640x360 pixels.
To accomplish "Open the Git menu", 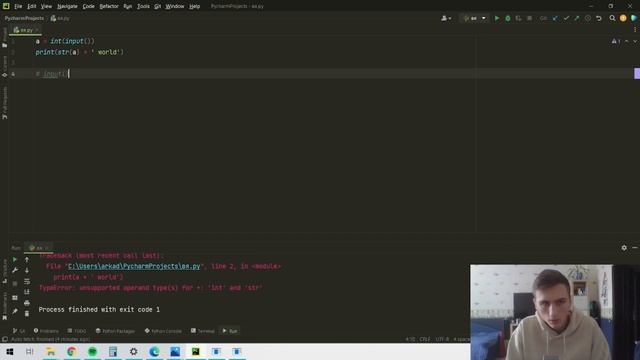I will coord(158,6).
